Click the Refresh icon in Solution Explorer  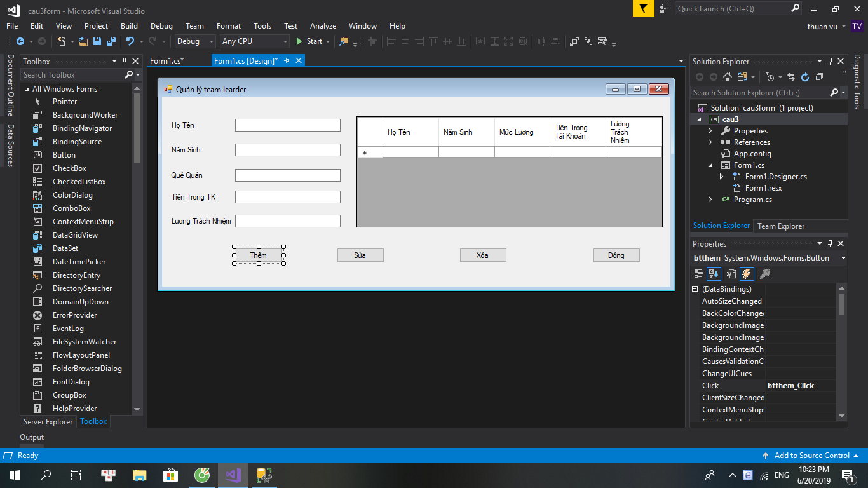(805, 77)
